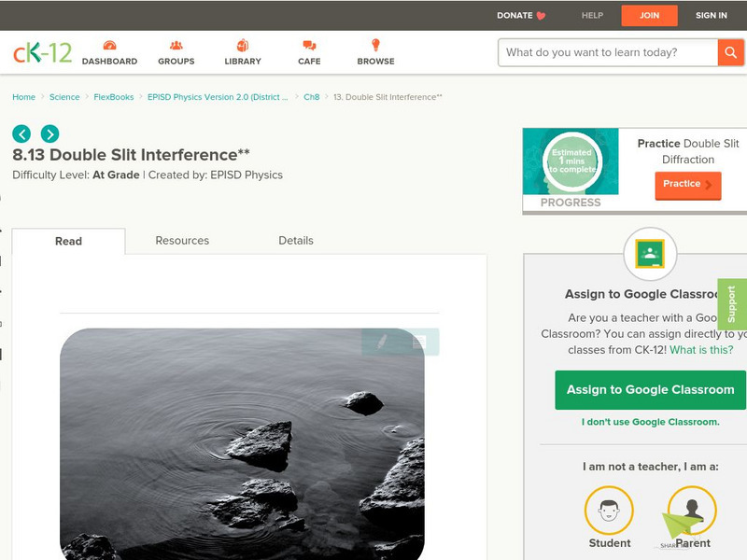Image resolution: width=747 pixels, height=560 pixels.
Task: Go to the next lesson arrow
Action: tap(49, 133)
